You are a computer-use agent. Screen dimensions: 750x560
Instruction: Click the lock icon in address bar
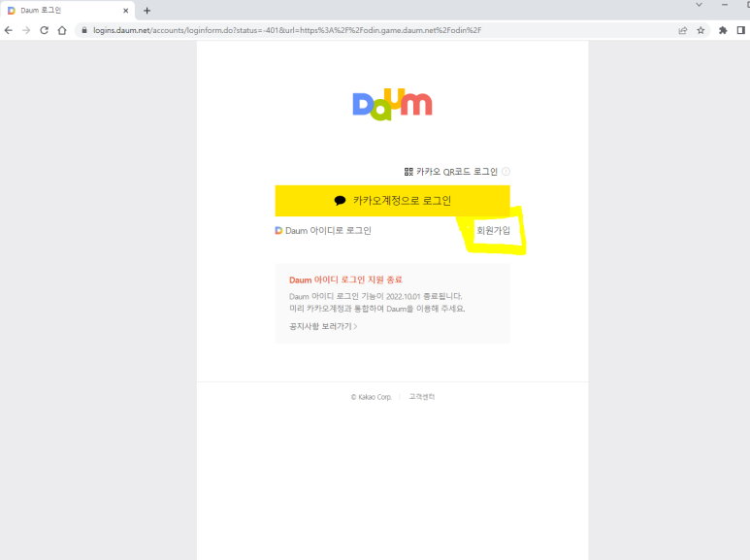pos(84,30)
